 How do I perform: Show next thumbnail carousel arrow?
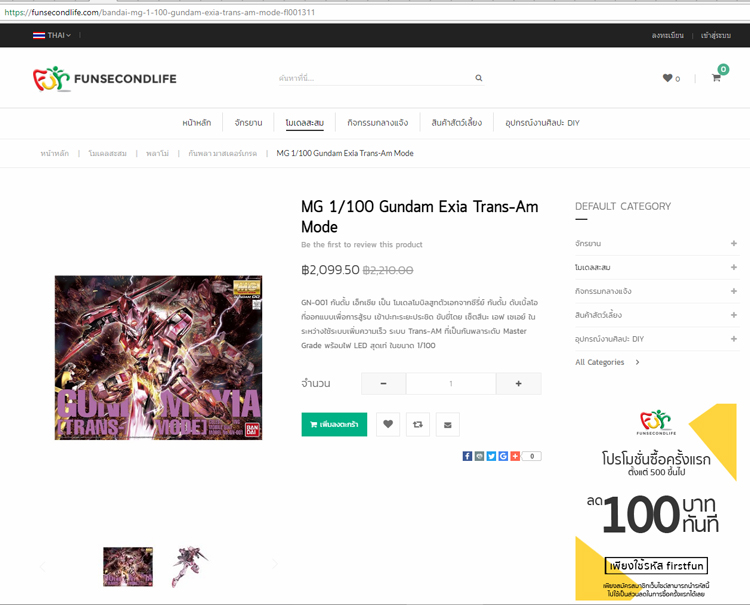tap(275, 564)
